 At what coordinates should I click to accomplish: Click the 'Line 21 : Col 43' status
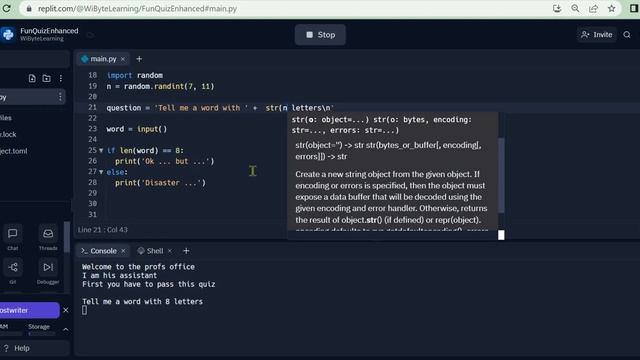point(102,230)
